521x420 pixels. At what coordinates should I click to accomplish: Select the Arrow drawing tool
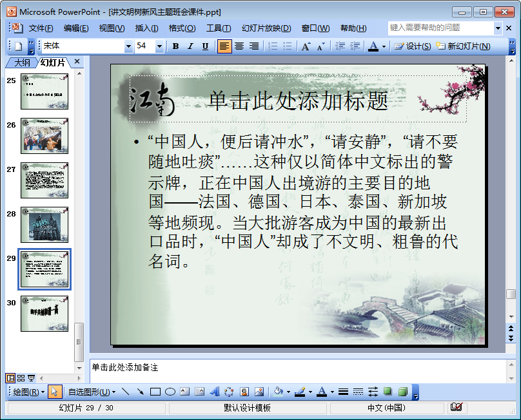pos(140,392)
